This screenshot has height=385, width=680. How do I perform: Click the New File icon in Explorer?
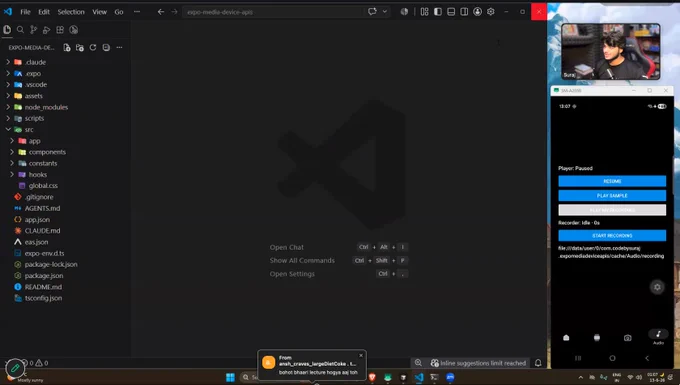pyautogui.click(x=67, y=48)
